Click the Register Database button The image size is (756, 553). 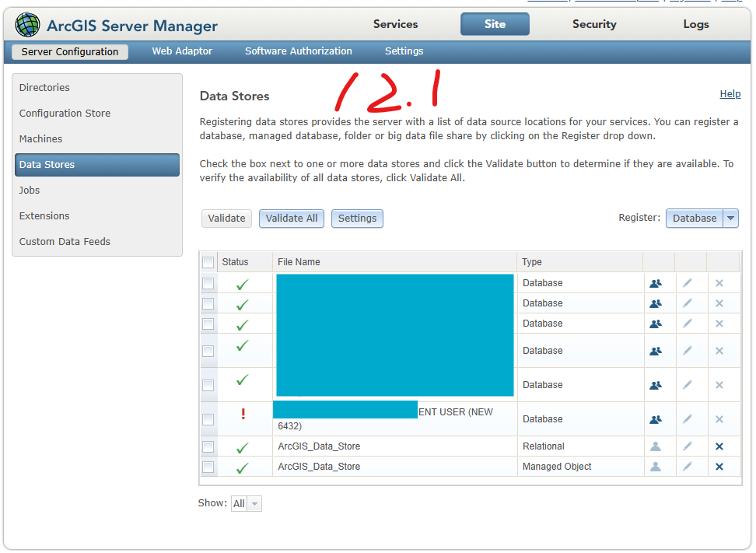pos(695,219)
